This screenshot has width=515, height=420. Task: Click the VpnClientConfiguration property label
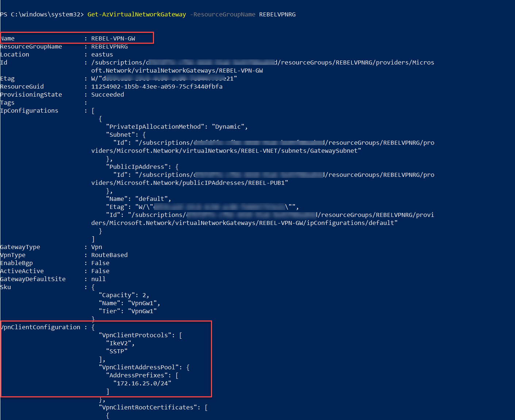(40, 327)
